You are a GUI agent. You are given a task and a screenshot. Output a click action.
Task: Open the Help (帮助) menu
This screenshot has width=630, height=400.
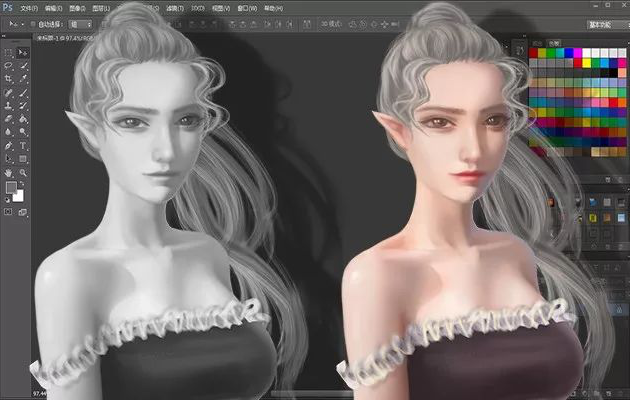pyautogui.click(x=274, y=8)
